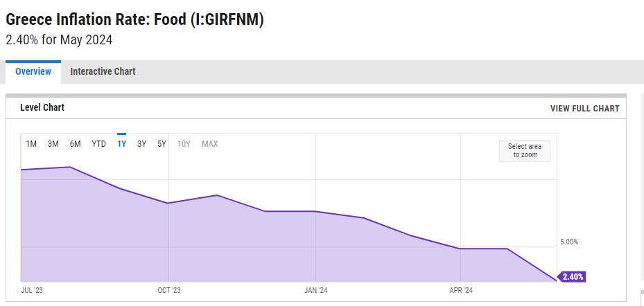Screen dimensions: 644x306
Task: Click the 5.00% y-axis label
Action: coord(569,242)
